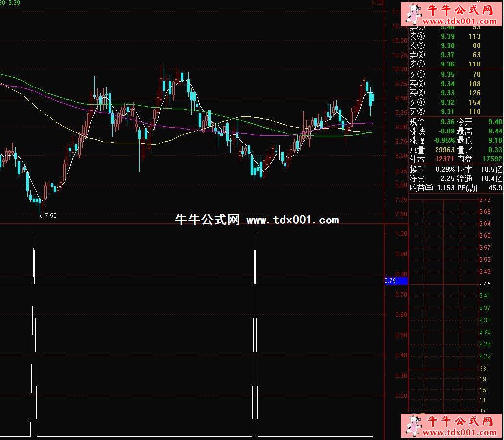Select the 卖④ ask row at 9.39

pyautogui.click(x=445, y=36)
